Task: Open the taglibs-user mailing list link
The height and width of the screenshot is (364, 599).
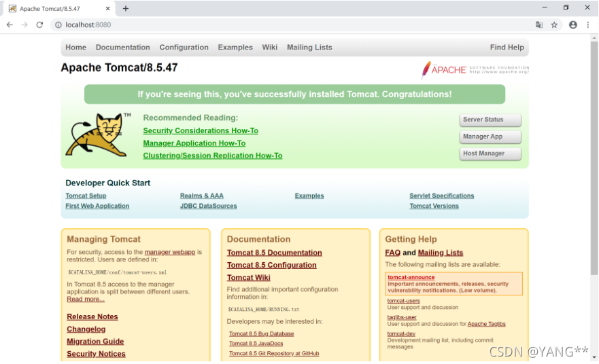Action: coord(402,317)
